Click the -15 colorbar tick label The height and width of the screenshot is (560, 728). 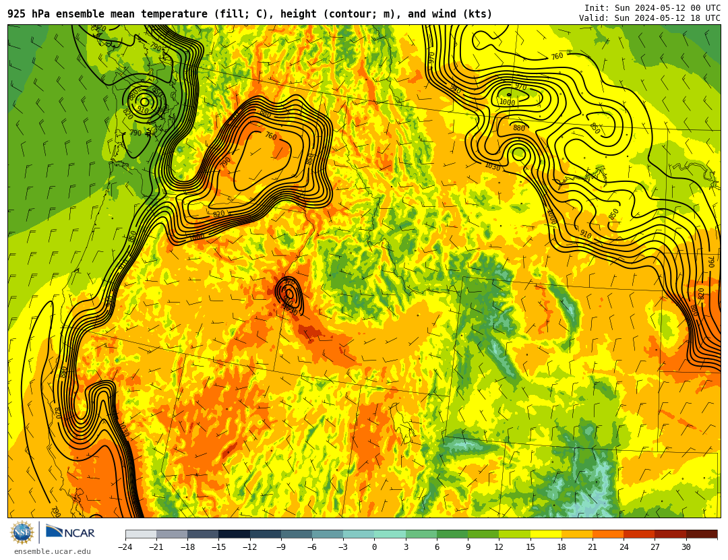pyautogui.click(x=218, y=547)
